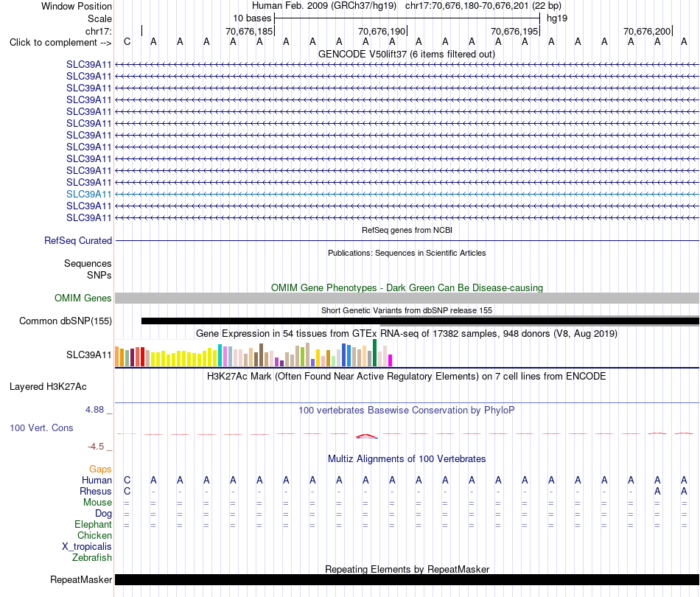Click the C base in the Rhesus alignment row

click(127, 491)
